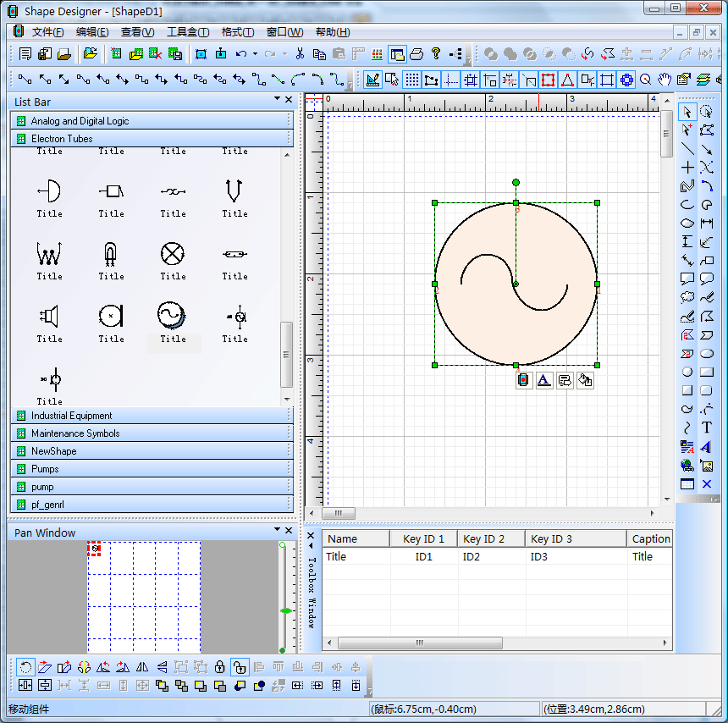Select the pointer arrow tool
The image size is (728, 723).
click(687, 112)
